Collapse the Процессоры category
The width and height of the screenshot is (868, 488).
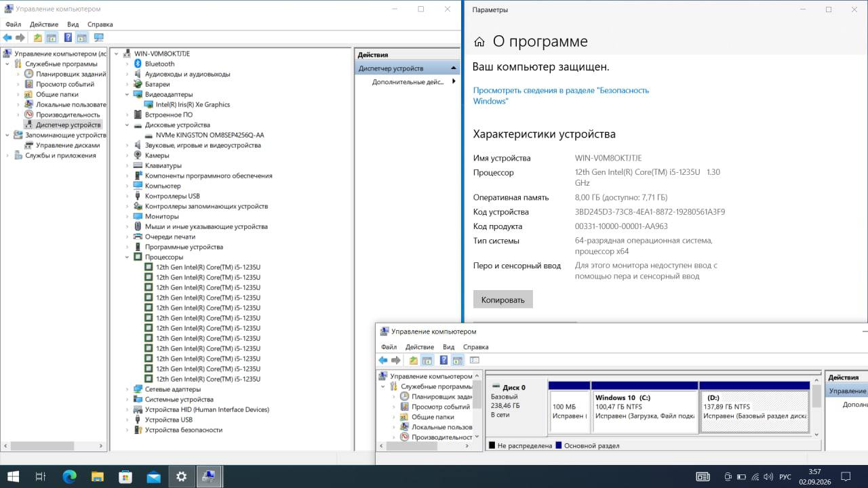[127, 257]
